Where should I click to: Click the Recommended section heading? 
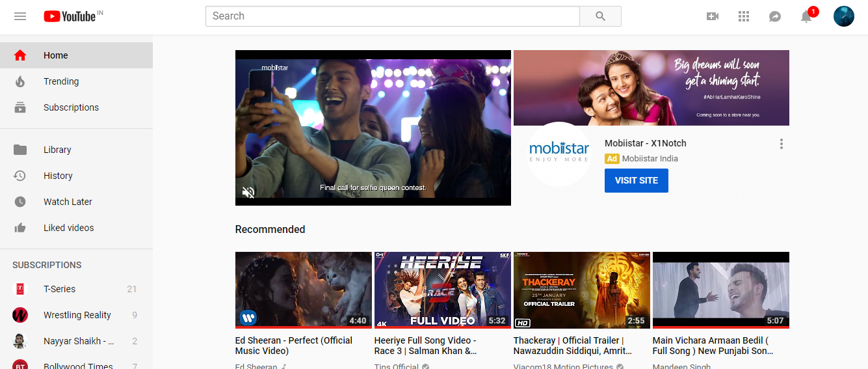tap(270, 229)
